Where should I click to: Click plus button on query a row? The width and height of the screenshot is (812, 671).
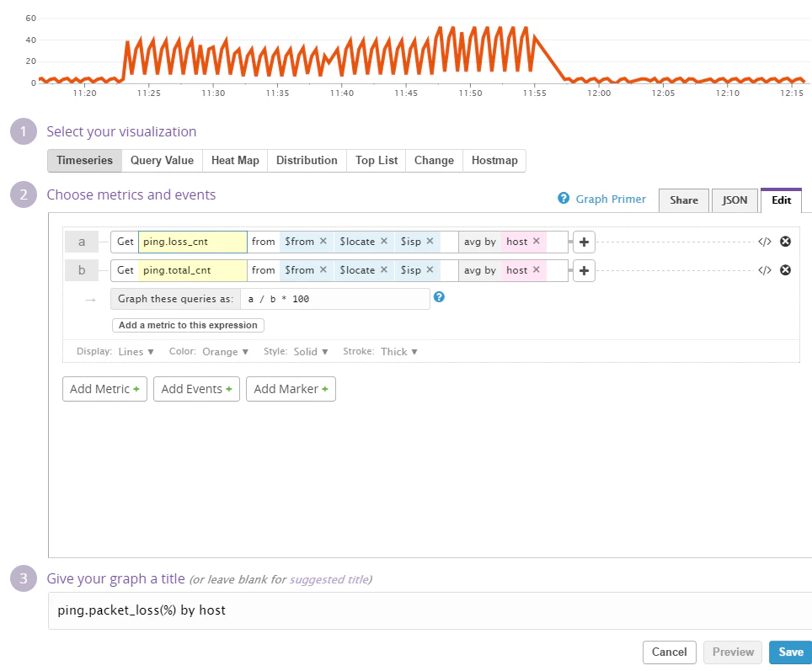[584, 242]
